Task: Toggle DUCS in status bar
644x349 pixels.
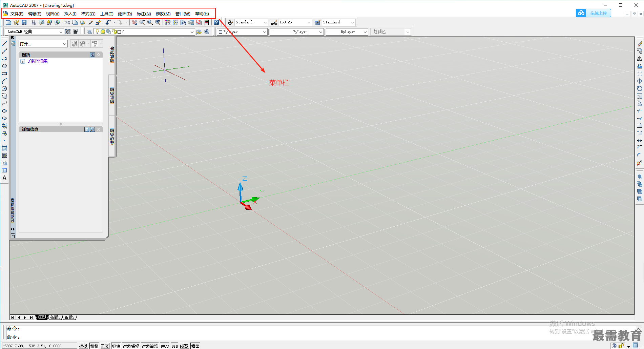Action: [165, 346]
